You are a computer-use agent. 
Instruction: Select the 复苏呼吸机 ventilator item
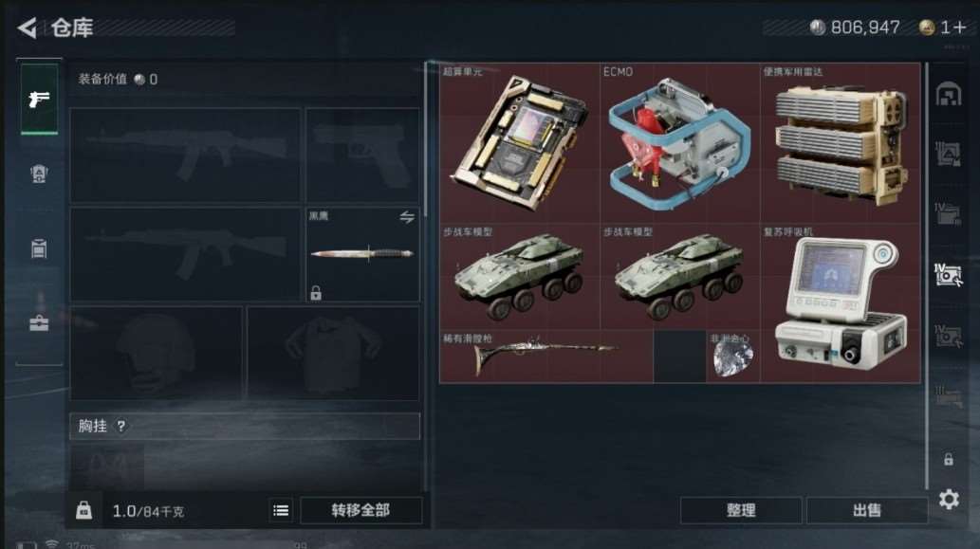pyautogui.click(x=840, y=302)
